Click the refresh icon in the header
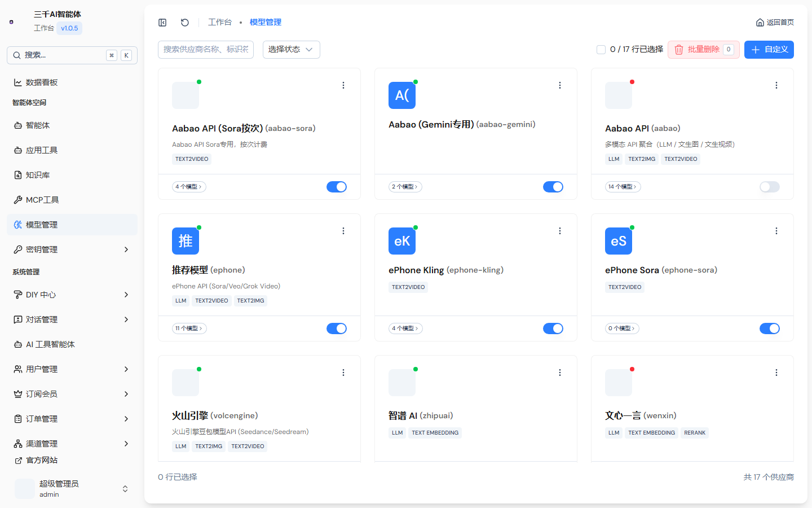The height and width of the screenshot is (508, 812). click(x=185, y=23)
